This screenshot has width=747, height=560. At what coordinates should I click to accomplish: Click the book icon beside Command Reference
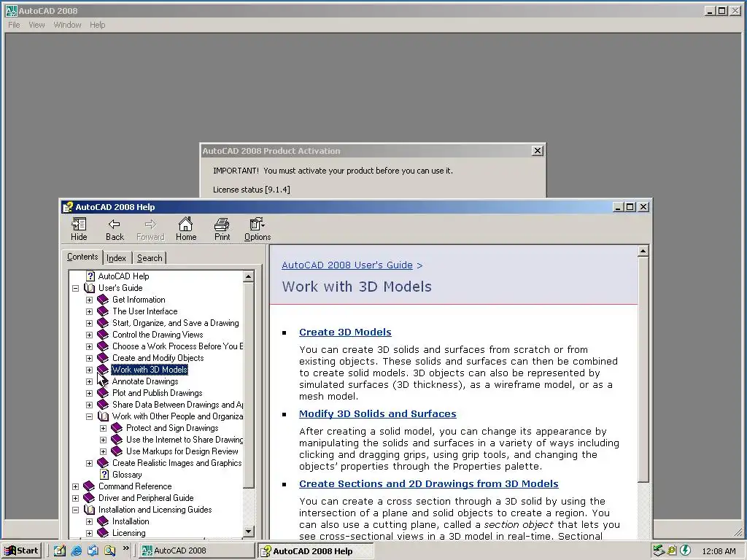pyautogui.click(x=89, y=486)
